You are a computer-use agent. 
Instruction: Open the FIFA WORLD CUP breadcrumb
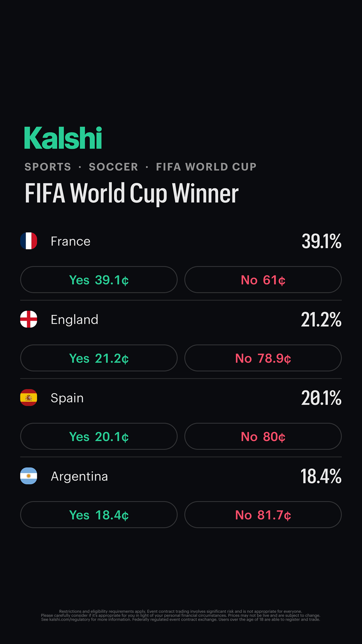point(206,167)
